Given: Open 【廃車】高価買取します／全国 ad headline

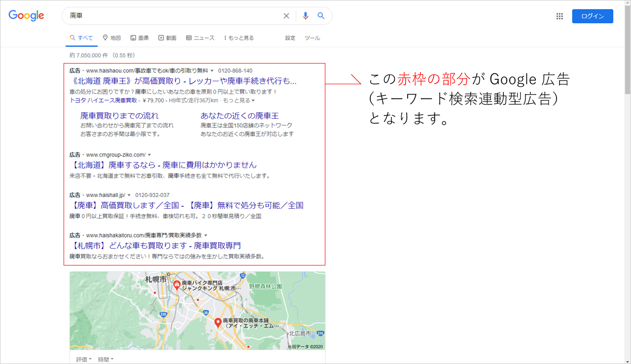Looking at the screenshot, I should pyautogui.click(x=186, y=205).
